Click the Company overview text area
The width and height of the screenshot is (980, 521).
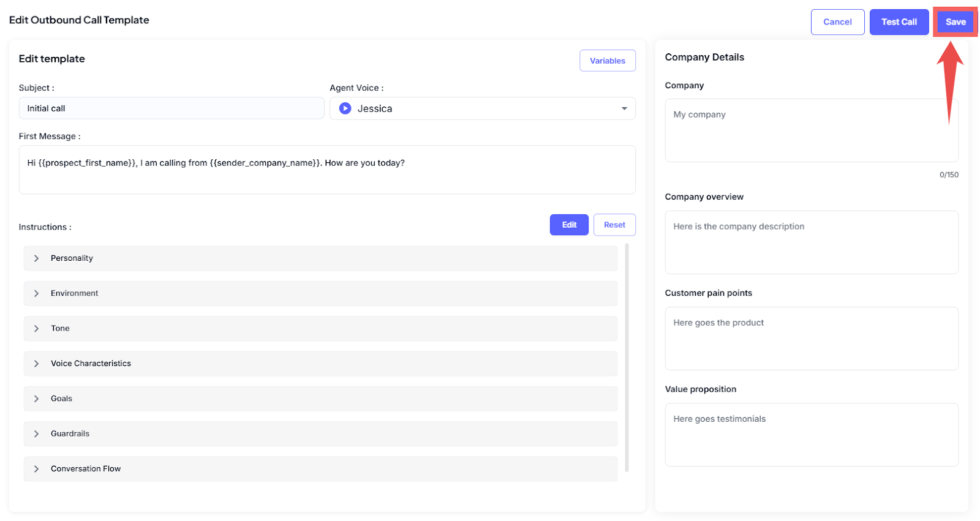811,242
